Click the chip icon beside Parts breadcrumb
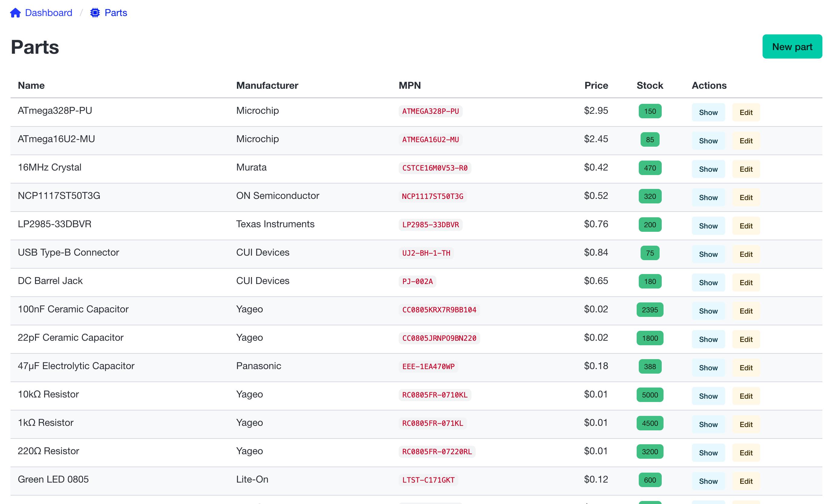839x504 pixels. pos(95,13)
